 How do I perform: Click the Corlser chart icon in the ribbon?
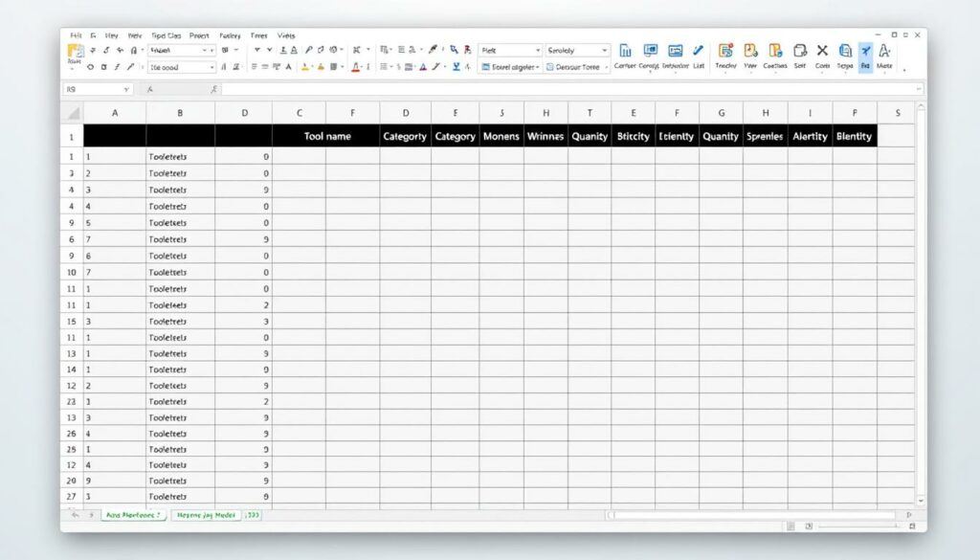point(624,52)
